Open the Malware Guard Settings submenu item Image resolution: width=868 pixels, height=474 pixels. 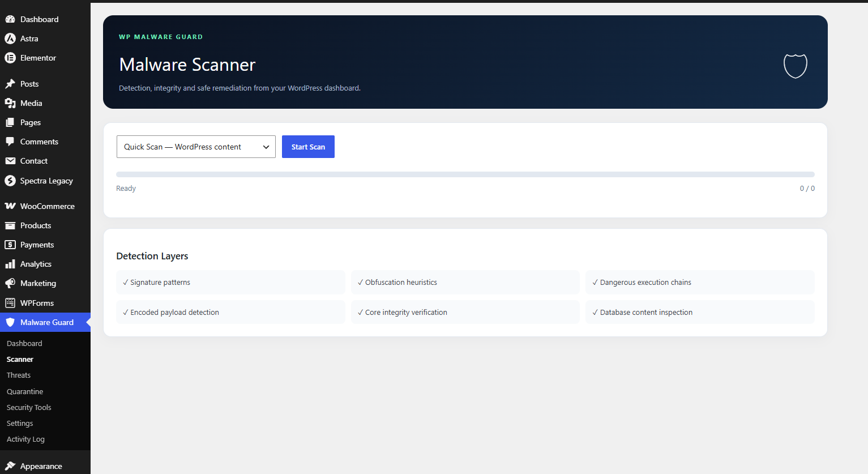[20, 423]
